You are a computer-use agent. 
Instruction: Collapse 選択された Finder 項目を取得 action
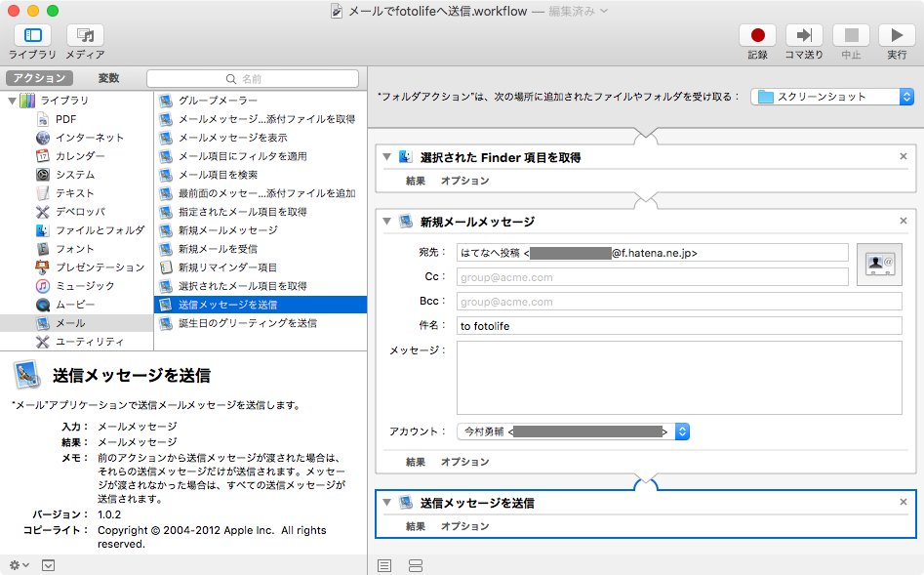pos(387,157)
